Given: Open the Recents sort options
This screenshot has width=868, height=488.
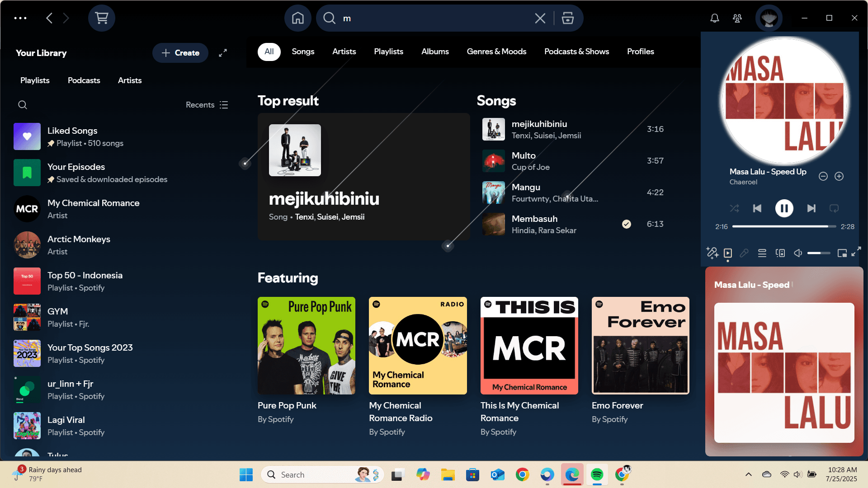Looking at the screenshot, I should coord(207,105).
